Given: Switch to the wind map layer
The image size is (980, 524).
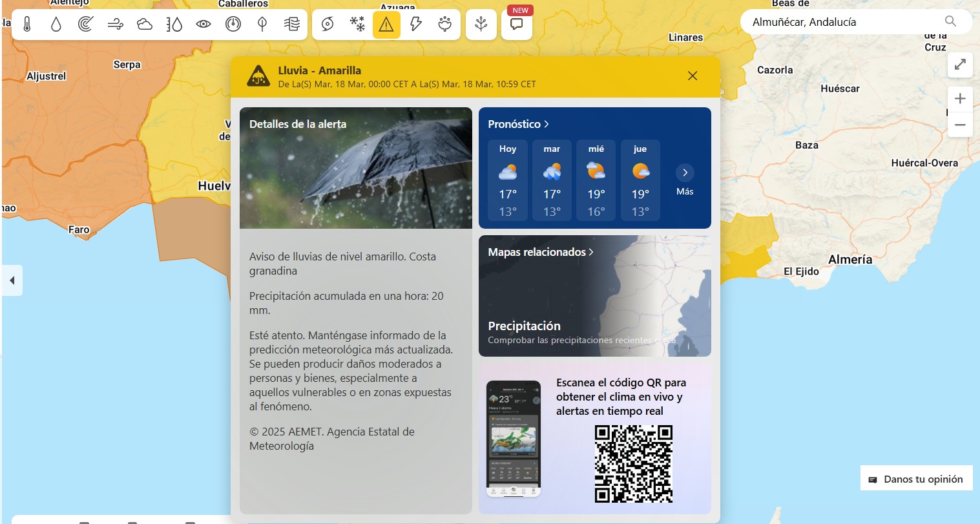Looking at the screenshot, I should tap(115, 25).
